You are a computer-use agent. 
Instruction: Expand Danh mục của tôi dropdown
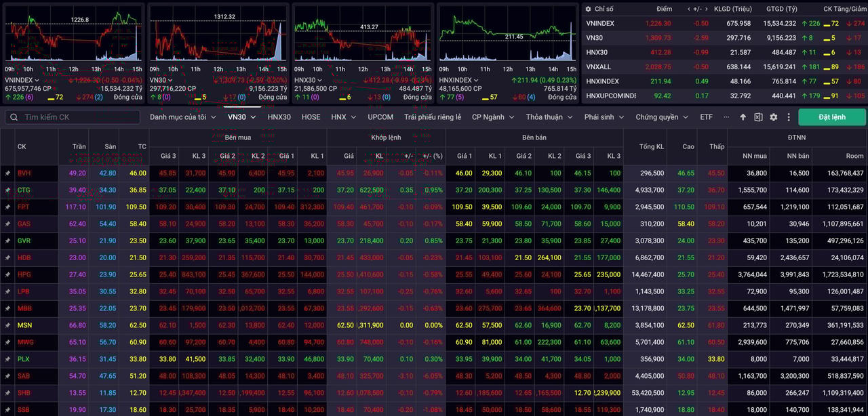coord(182,117)
